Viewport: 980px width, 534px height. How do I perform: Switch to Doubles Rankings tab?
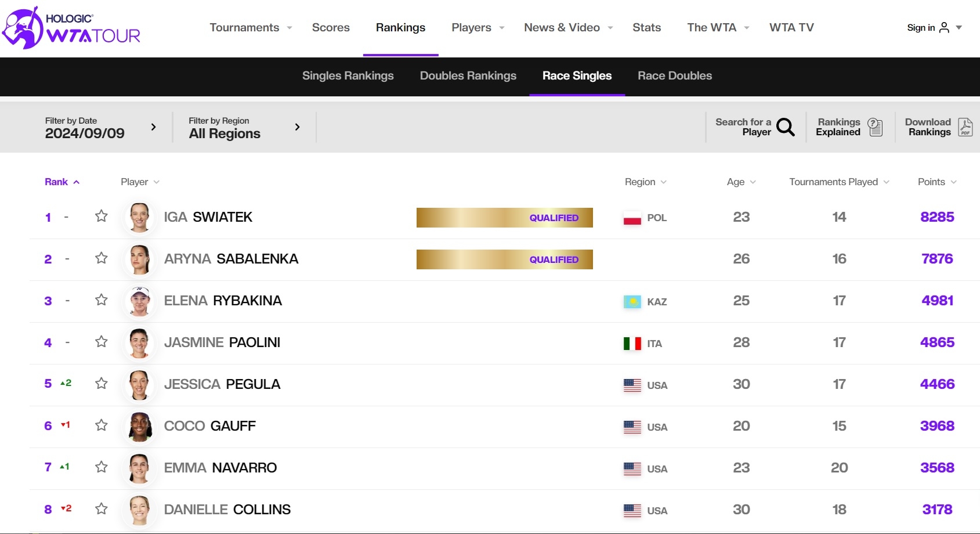pyautogui.click(x=468, y=75)
